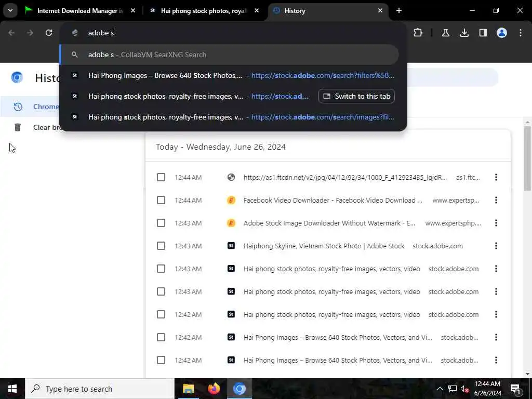
Task: Open the first Hai Phong Images 640 Stock Photos link
Action: pyautogui.click(x=338, y=337)
